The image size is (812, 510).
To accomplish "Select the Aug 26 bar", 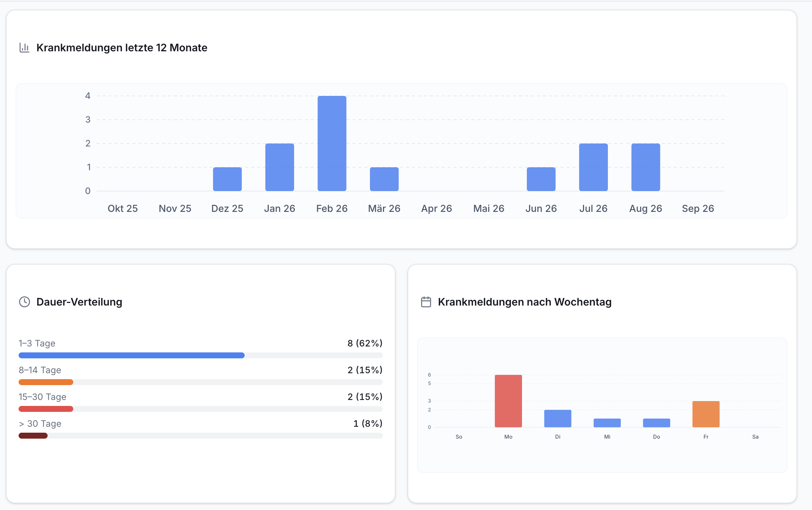I will click(x=646, y=167).
